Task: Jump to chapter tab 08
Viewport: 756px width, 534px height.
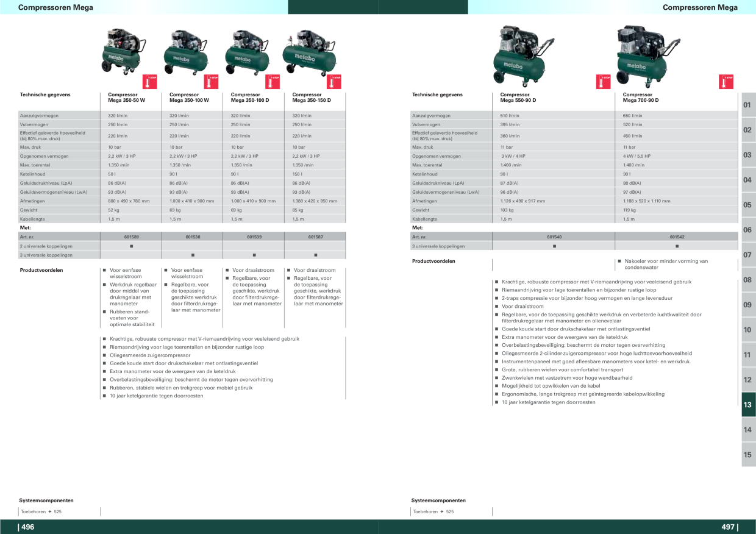Action: 748,280
